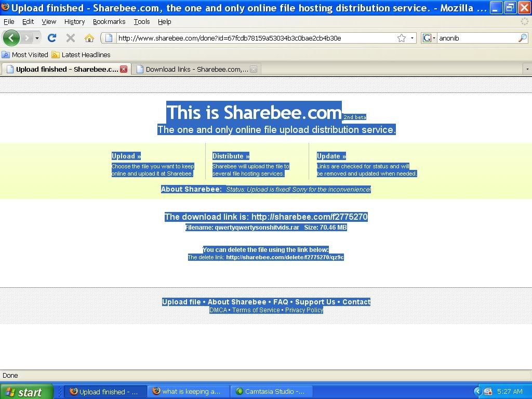Select the address bar URL field

[256, 38]
